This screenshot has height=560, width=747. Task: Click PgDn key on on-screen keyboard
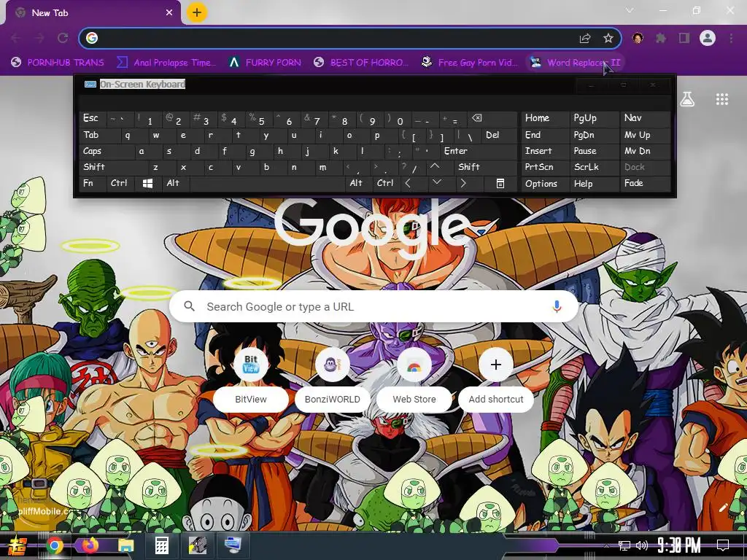pos(595,135)
